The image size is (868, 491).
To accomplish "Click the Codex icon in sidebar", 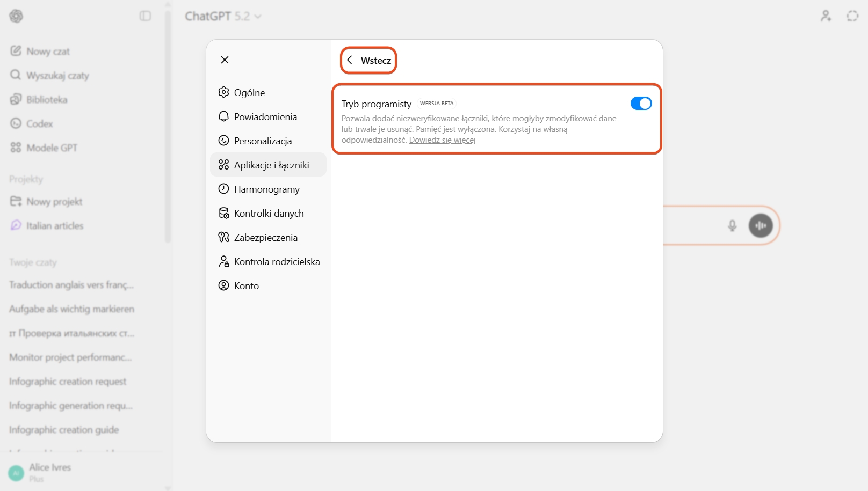I will coord(16,123).
